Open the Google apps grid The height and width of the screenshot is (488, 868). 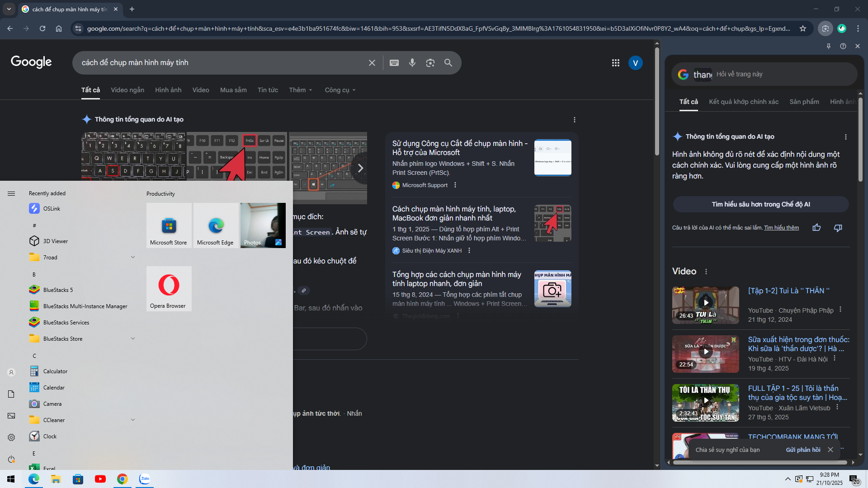pos(615,63)
